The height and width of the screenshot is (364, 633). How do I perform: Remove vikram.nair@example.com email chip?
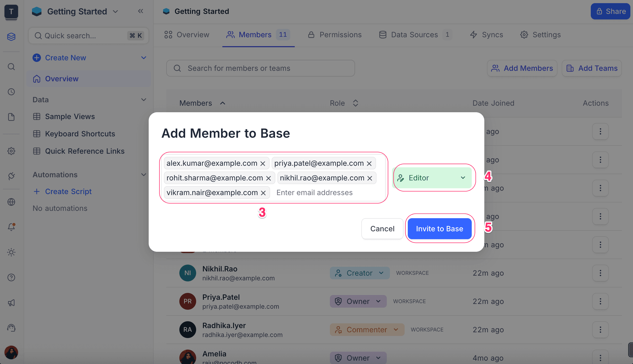263,193
